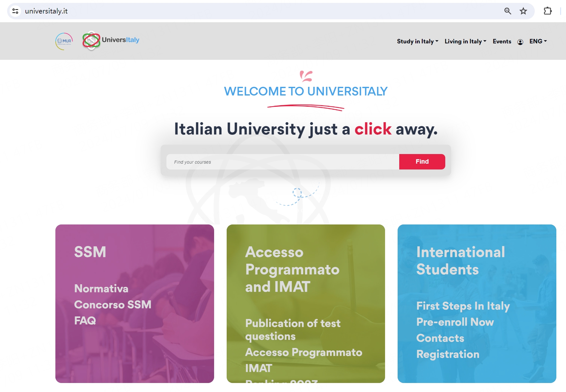Click the Pre-enroll Now link
Image resolution: width=566 pixels, height=392 pixels.
[455, 322]
